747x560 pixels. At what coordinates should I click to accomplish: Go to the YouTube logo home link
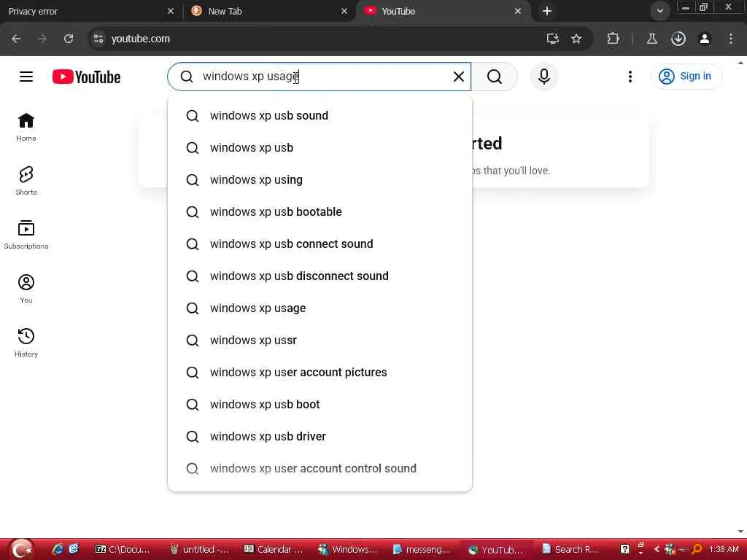(x=86, y=77)
